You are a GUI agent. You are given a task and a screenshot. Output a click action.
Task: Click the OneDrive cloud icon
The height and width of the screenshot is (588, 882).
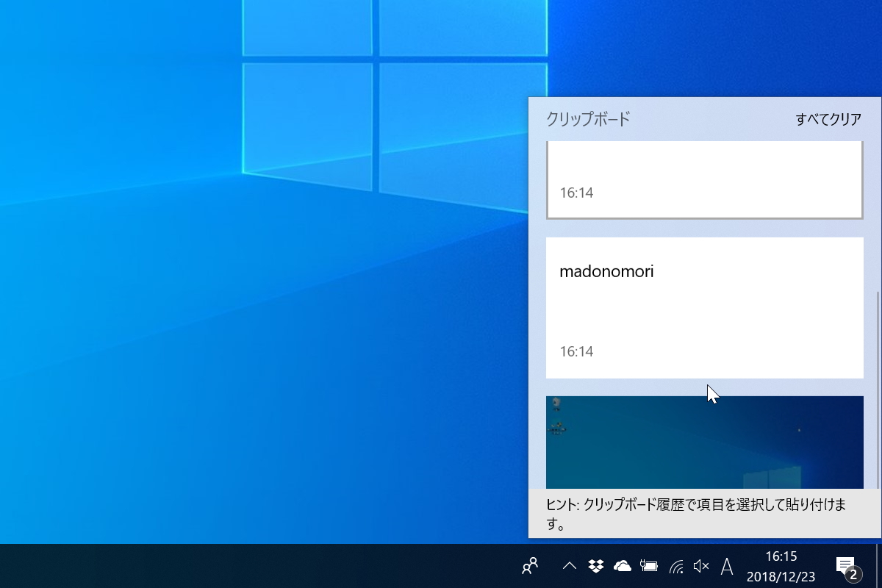point(621,566)
